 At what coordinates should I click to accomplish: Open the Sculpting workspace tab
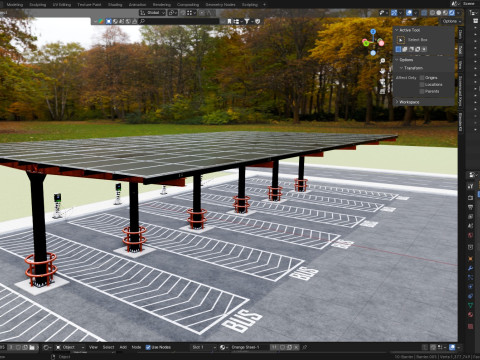38,5
